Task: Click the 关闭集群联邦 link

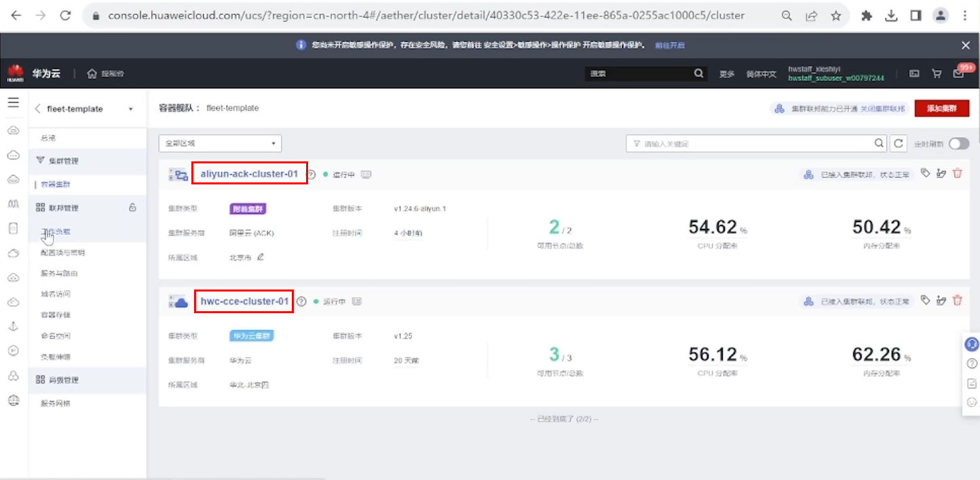Action: pos(882,108)
